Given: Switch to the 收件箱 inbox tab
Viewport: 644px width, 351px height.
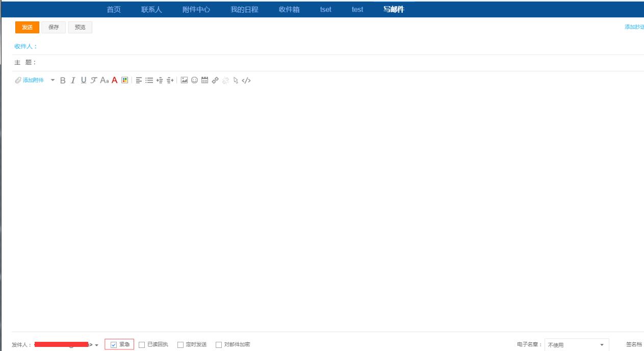Looking at the screenshot, I should 289,10.
